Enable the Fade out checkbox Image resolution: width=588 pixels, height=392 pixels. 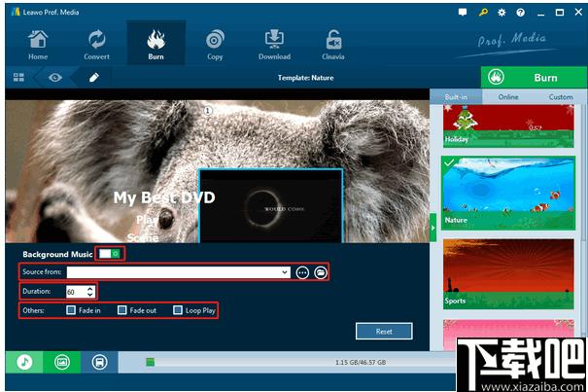coord(121,310)
